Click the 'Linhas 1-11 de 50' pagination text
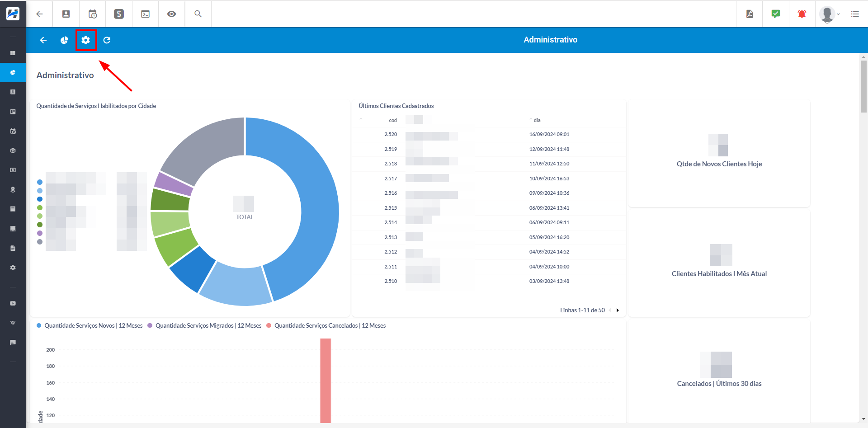 point(582,310)
